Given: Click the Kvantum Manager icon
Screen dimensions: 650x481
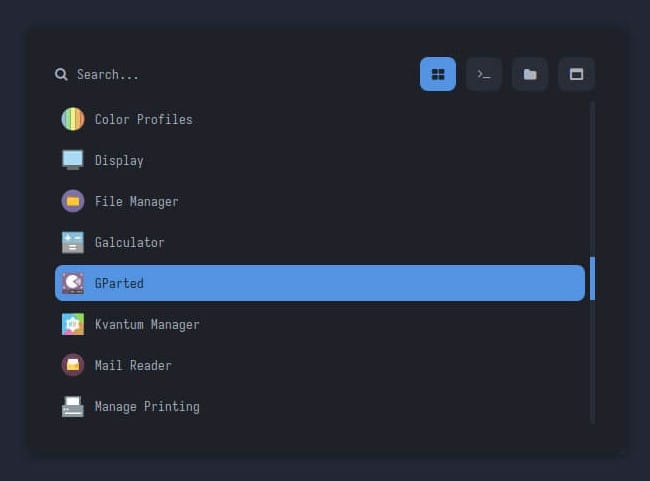Looking at the screenshot, I should 72,324.
